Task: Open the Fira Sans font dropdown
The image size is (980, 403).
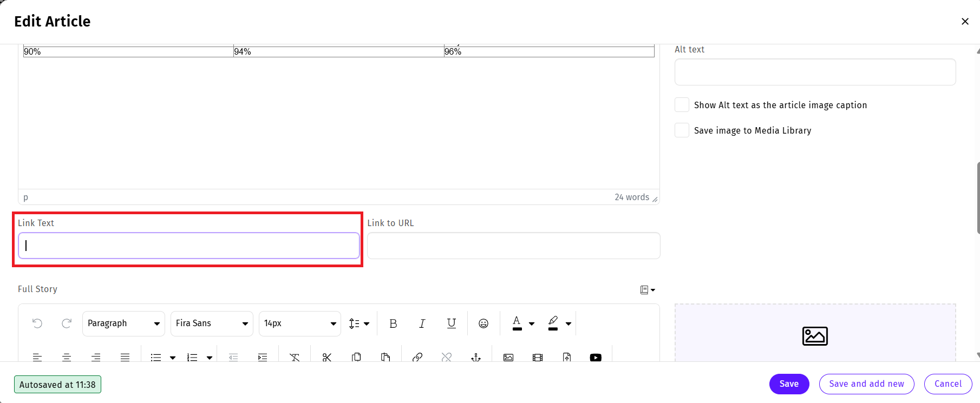Action: (212, 323)
